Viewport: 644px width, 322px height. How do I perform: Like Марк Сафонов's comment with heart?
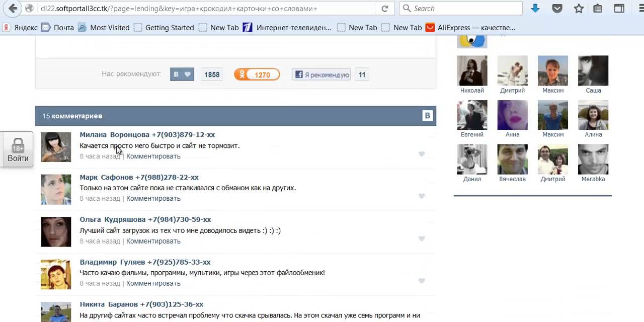tap(422, 196)
